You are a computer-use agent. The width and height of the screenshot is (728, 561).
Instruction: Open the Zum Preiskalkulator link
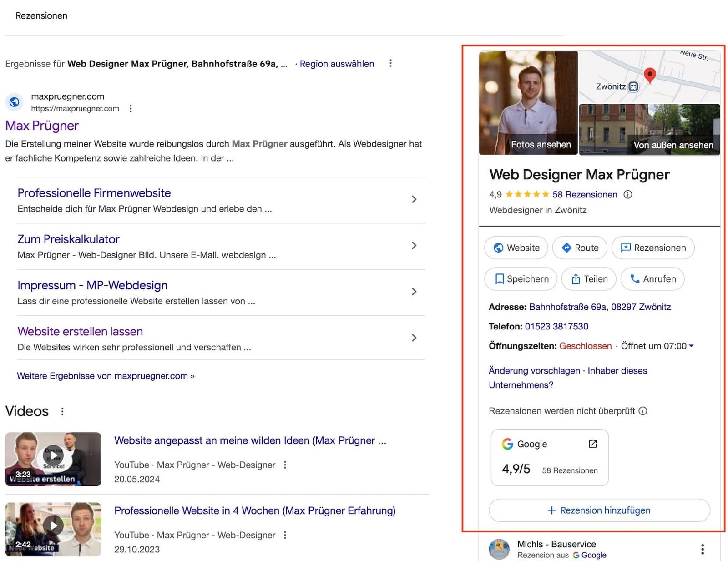click(68, 239)
